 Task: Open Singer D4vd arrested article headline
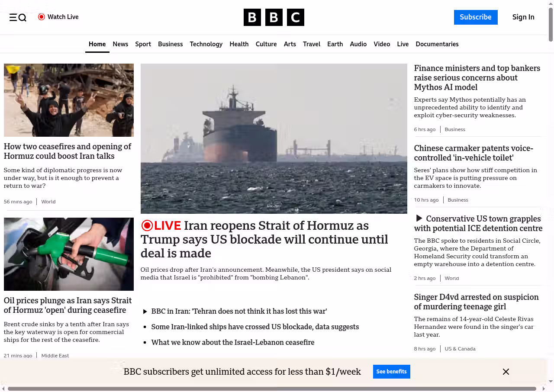pyautogui.click(x=476, y=302)
